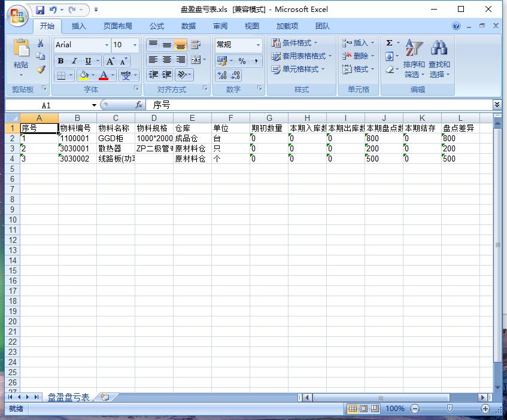Image resolution: width=507 pixels, height=420 pixels.
Task: Click the AutoSum sigma icon
Action: pyautogui.click(x=389, y=43)
